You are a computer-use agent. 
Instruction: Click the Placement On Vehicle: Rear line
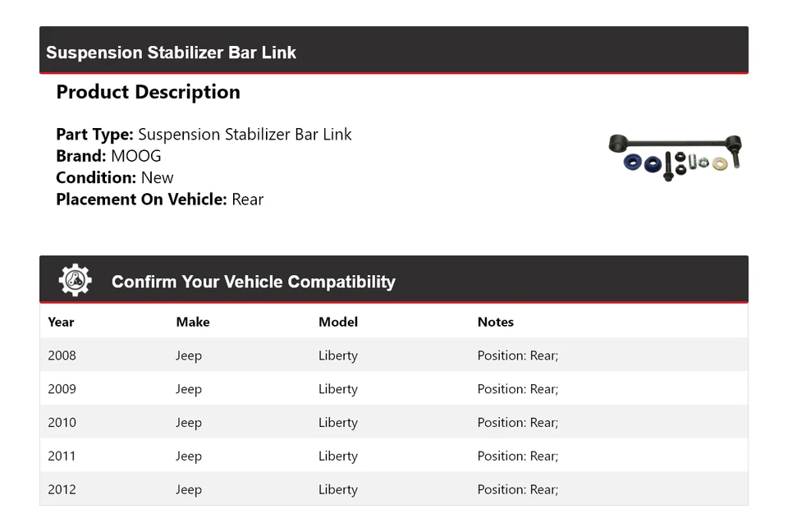click(x=159, y=199)
